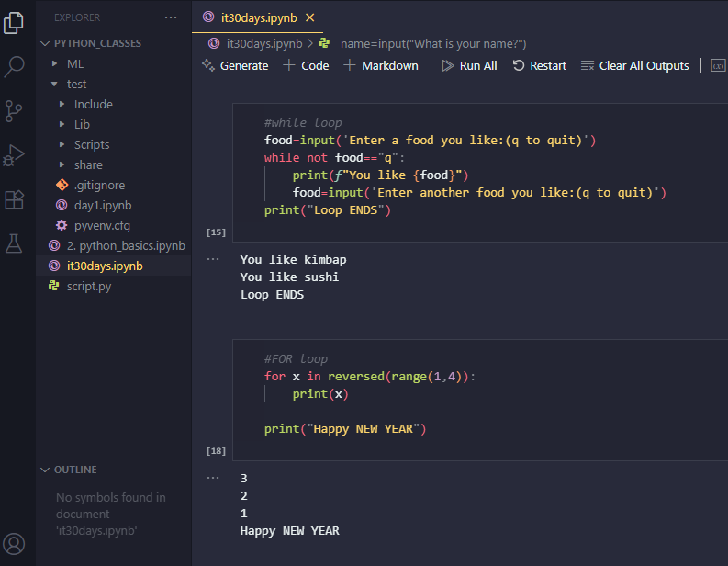Viewport: 728px width, 566px height.
Task: Open Explorer more actions ellipsis
Action: [x=171, y=17]
